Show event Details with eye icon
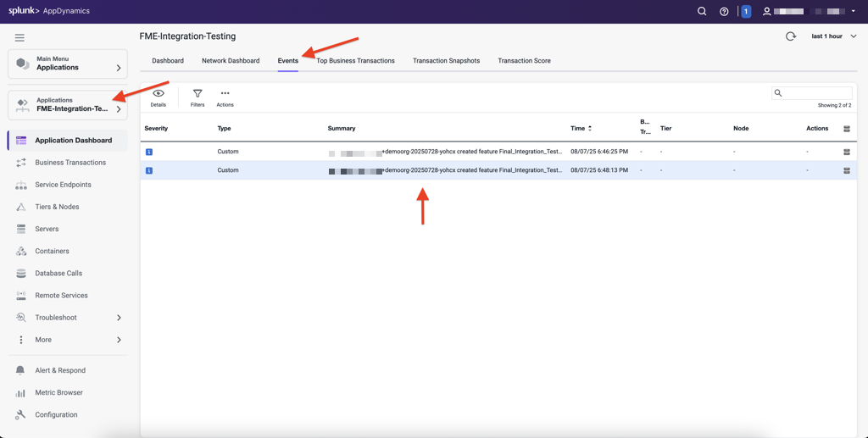This screenshot has width=868, height=438. pos(159,97)
